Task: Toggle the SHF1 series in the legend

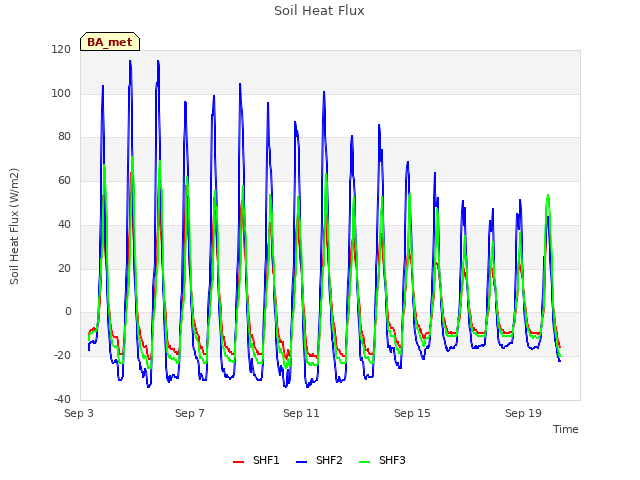Action: [x=256, y=460]
